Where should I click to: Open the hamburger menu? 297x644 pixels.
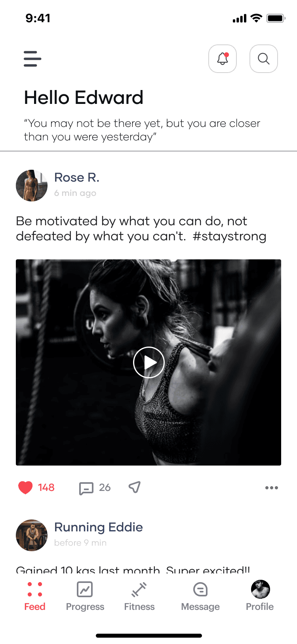(x=32, y=59)
